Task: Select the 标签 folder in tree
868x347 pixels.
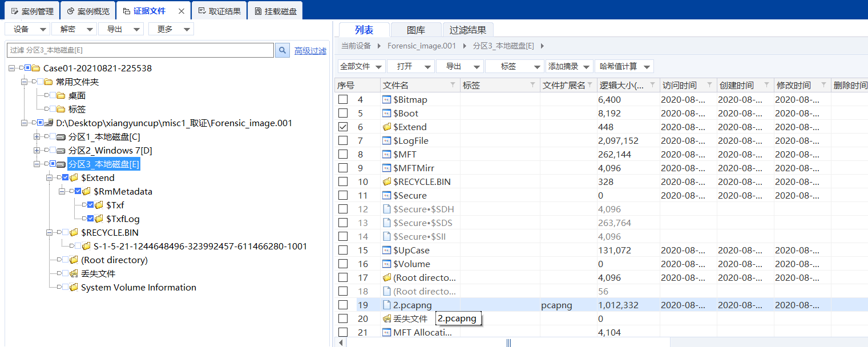Action: point(77,109)
